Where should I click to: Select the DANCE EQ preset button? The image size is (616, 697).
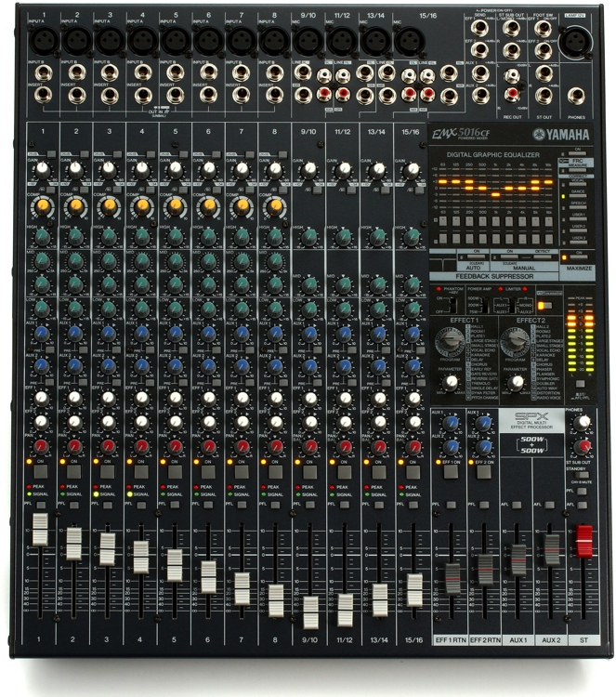577,196
